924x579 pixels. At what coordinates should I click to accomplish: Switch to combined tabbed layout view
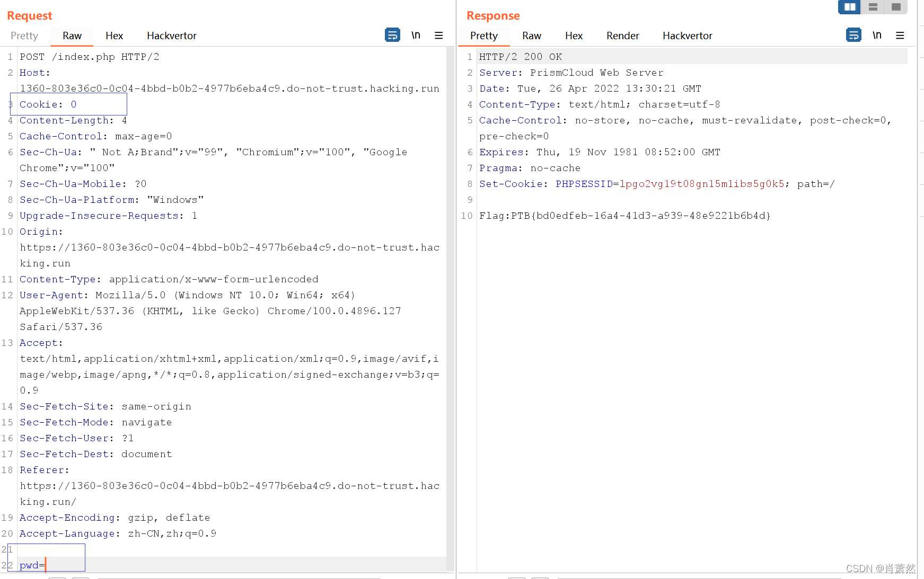pyautogui.click(x=896, y=7)
